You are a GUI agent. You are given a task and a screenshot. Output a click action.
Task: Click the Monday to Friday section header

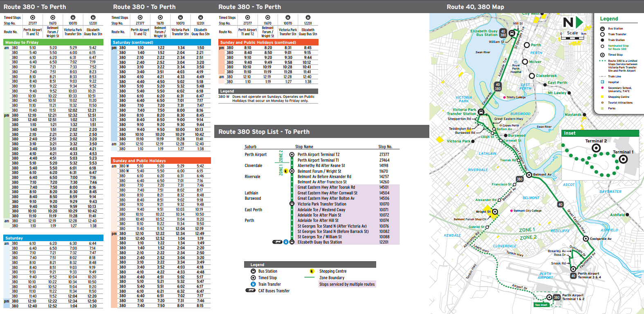click(x=53, y=43)
